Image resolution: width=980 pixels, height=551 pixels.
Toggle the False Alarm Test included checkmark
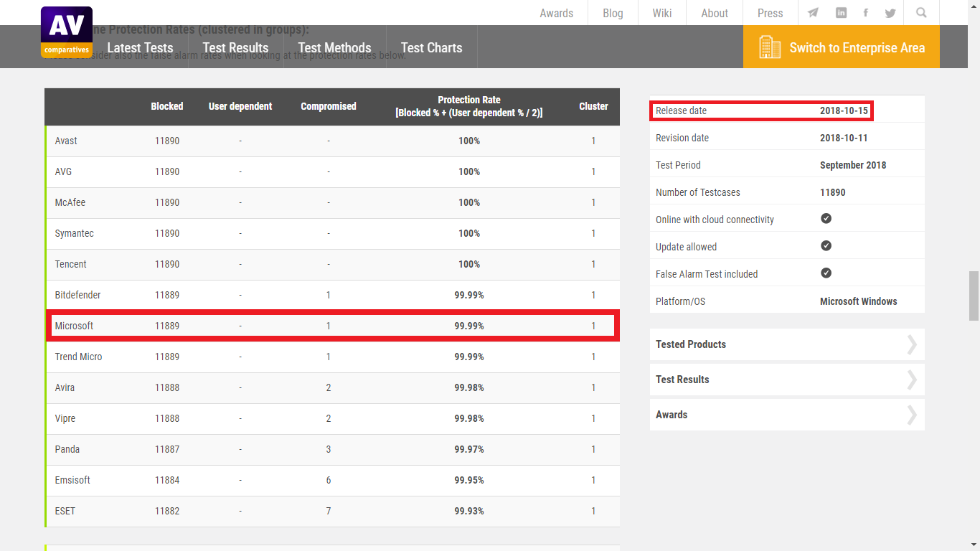(x=826, y=273)
